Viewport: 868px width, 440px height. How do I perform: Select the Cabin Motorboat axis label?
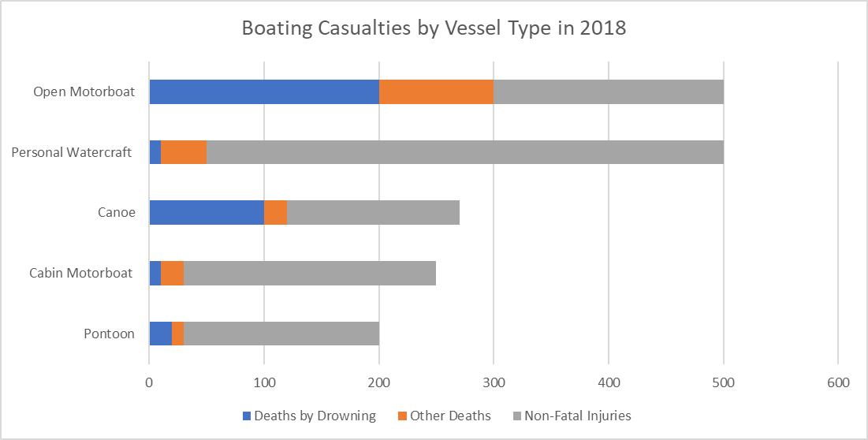tap(80, 274)
